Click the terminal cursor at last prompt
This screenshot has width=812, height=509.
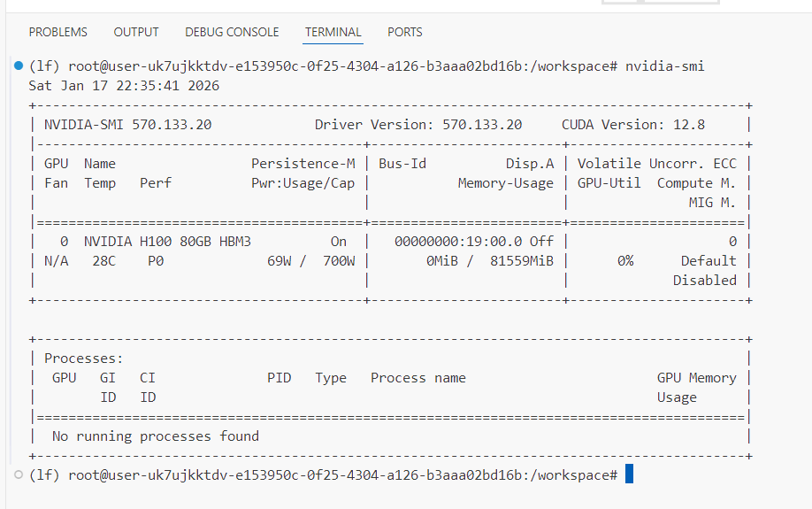tap(629, 474)
